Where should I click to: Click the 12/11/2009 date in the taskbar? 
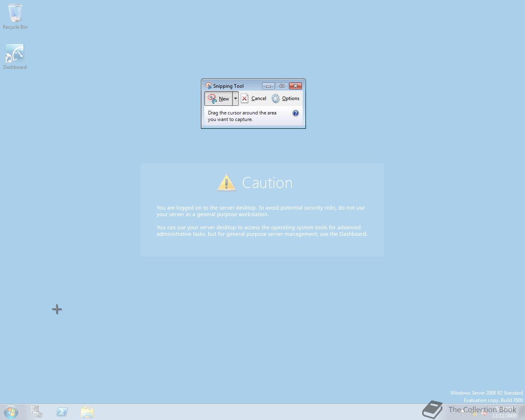point(504,415)
